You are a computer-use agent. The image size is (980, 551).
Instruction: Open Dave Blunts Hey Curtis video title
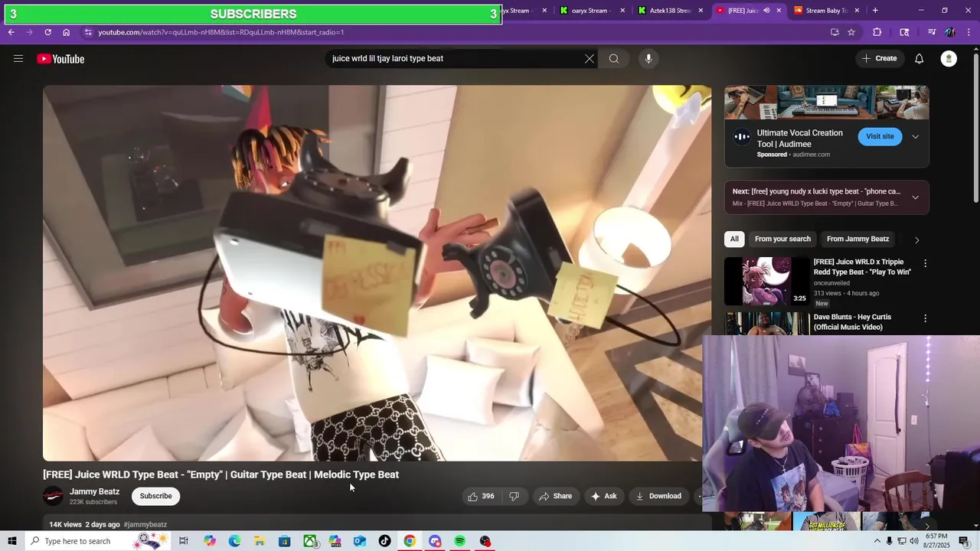pos(852,322)
